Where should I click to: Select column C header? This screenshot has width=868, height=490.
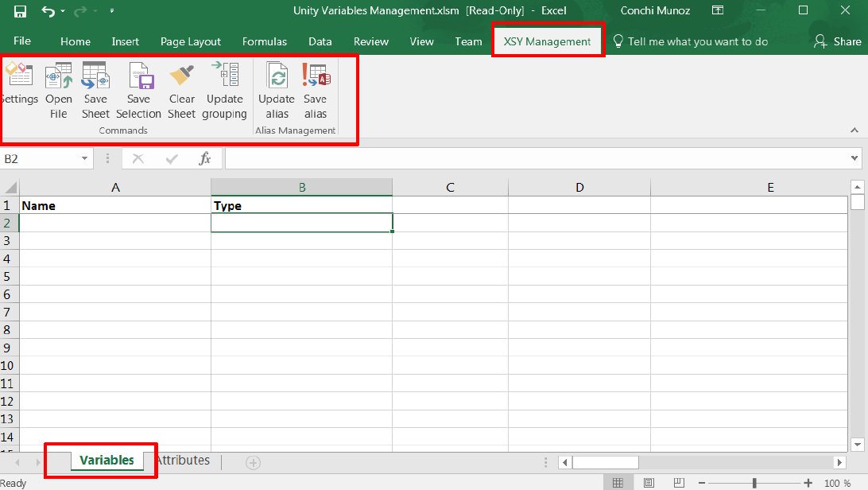[x=450, y=187]
